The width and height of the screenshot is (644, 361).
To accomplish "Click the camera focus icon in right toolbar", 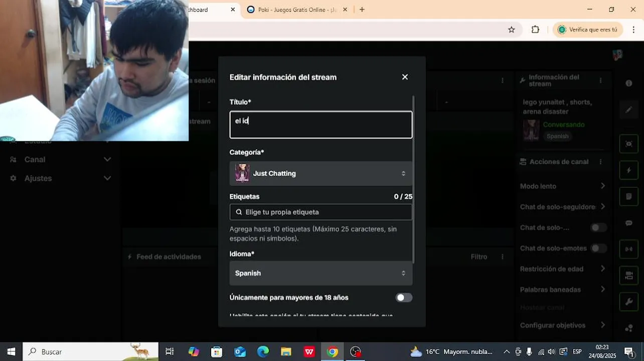I will (628, 144).
